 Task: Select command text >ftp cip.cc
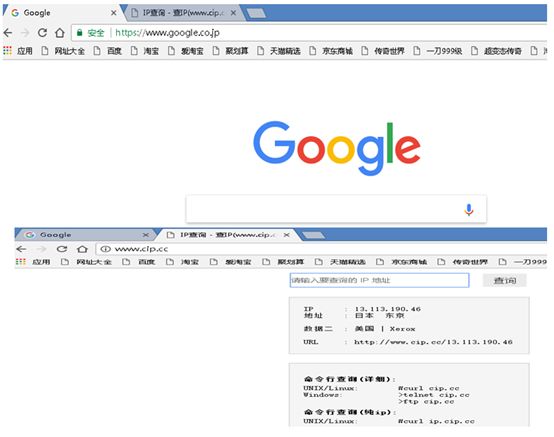(426, 401)
